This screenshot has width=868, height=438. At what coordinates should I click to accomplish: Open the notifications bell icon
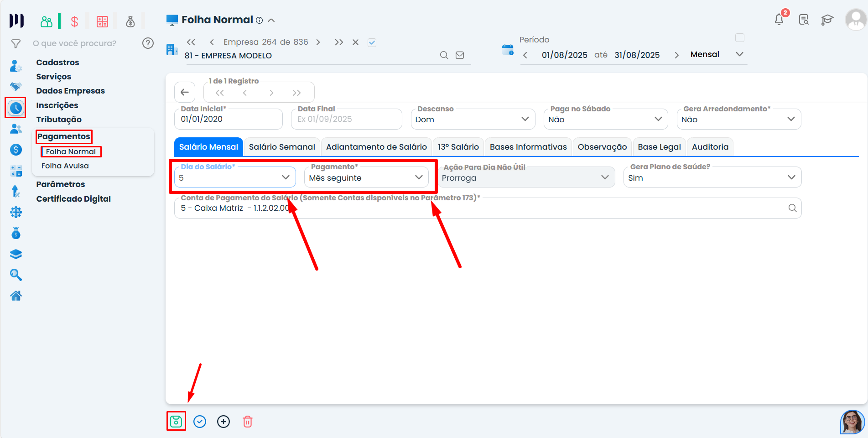pos(779,20)
